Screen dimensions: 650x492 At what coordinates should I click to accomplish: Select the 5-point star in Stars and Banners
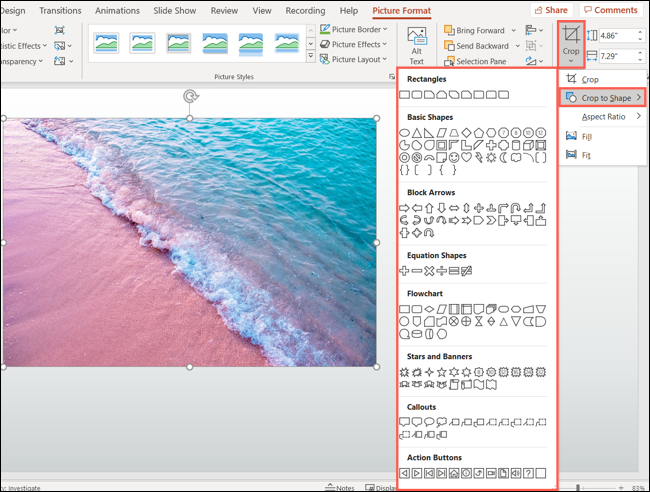pyautogui.click(x=442, y=372)
